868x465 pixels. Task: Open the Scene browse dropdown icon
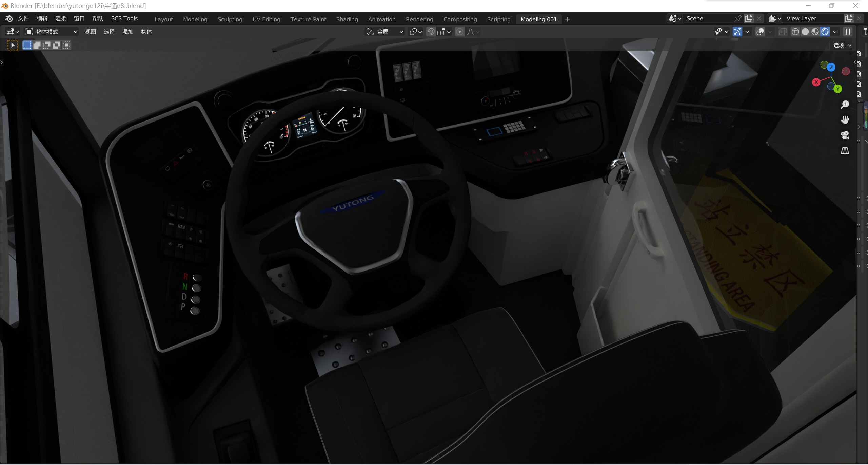pos(674,18)
